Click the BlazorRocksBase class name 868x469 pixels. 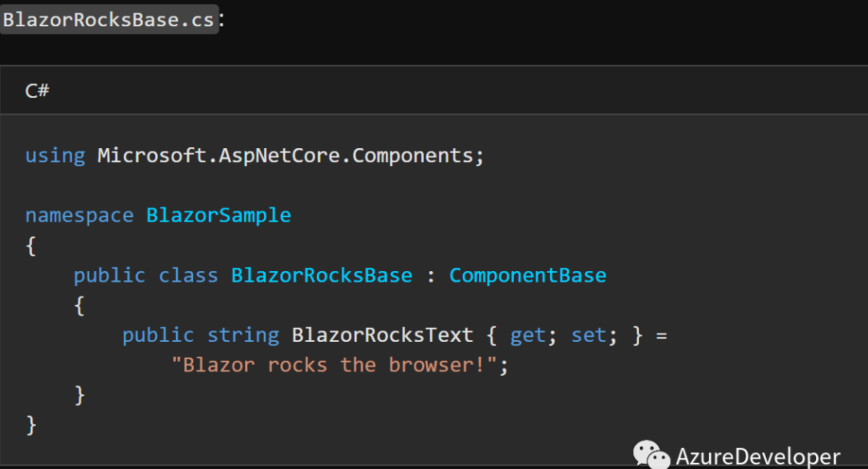point(322,276)
